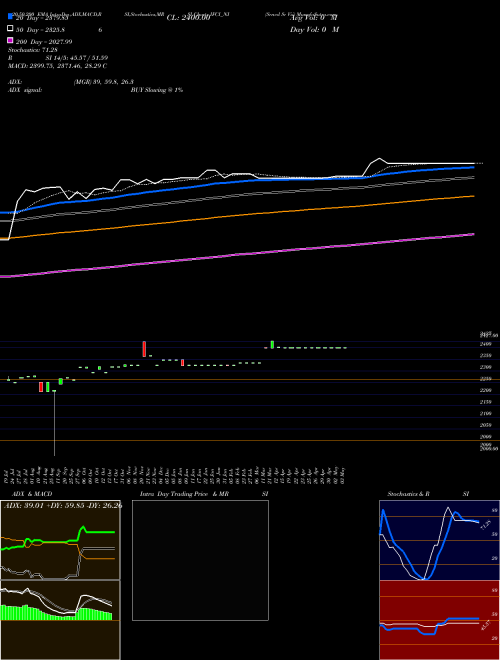
Task: Click the tall red candle in November
Action: point(144,349)
